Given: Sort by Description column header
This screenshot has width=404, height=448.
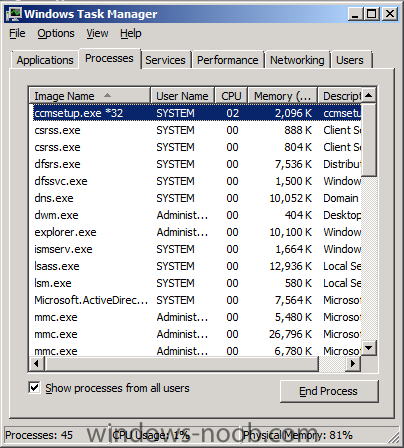Looking at the screenshot, I should [340, 96].
